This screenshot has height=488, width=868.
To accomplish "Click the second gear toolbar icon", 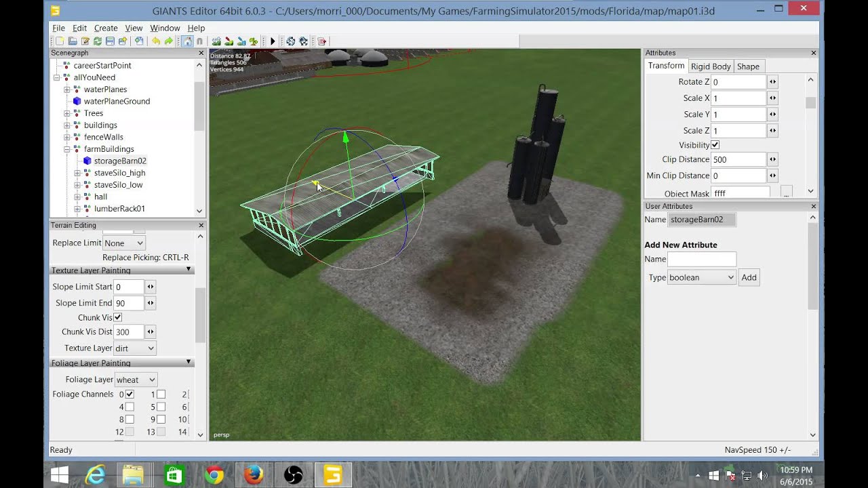I will (303, 41).
